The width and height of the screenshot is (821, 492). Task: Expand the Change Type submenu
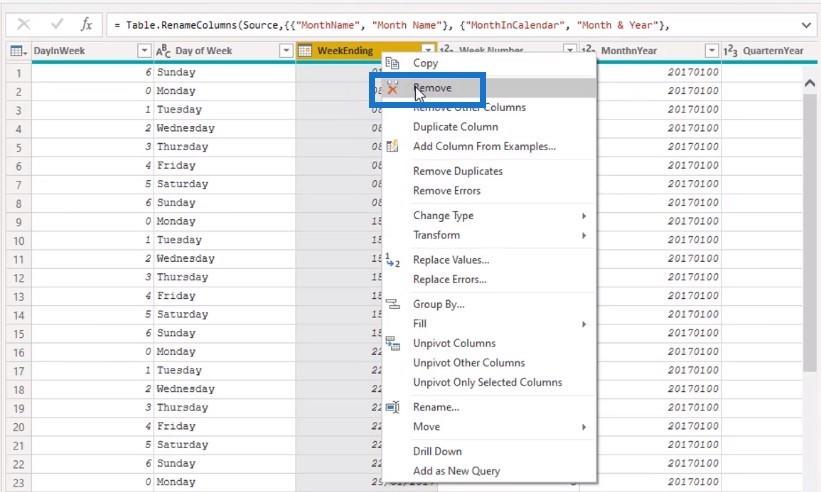[584, 216]
